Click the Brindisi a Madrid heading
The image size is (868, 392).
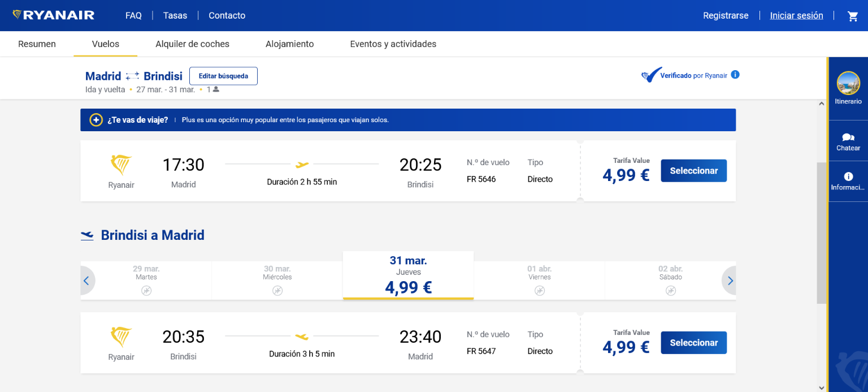[153, 235]
